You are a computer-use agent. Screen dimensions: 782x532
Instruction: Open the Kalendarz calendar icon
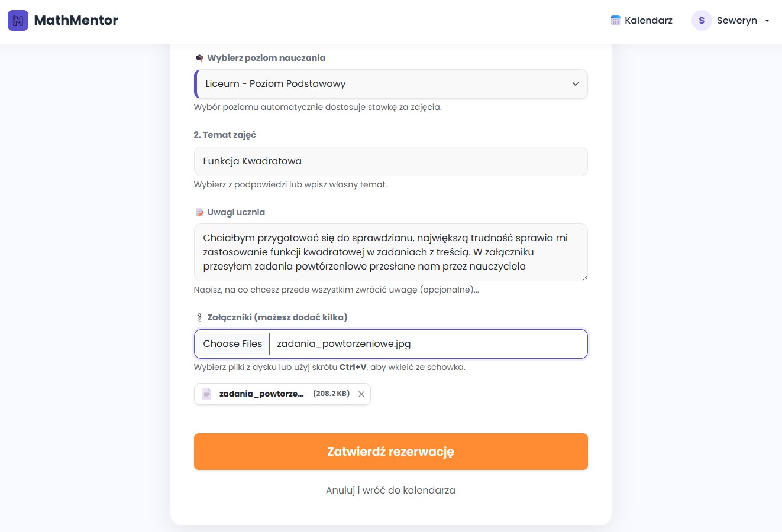pyautogui.click(x=615, y=20)
